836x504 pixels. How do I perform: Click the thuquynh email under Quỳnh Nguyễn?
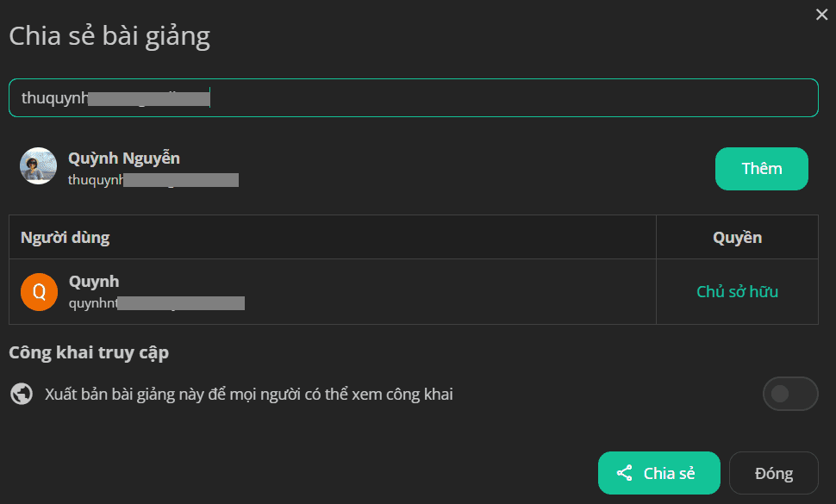pyautogui.click(x=153, y=180)
